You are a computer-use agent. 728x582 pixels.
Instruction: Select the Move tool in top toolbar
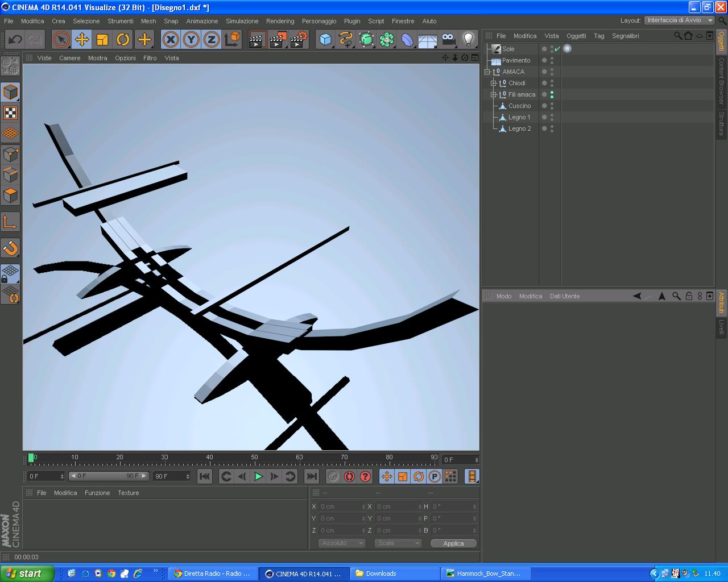[82, 39]
